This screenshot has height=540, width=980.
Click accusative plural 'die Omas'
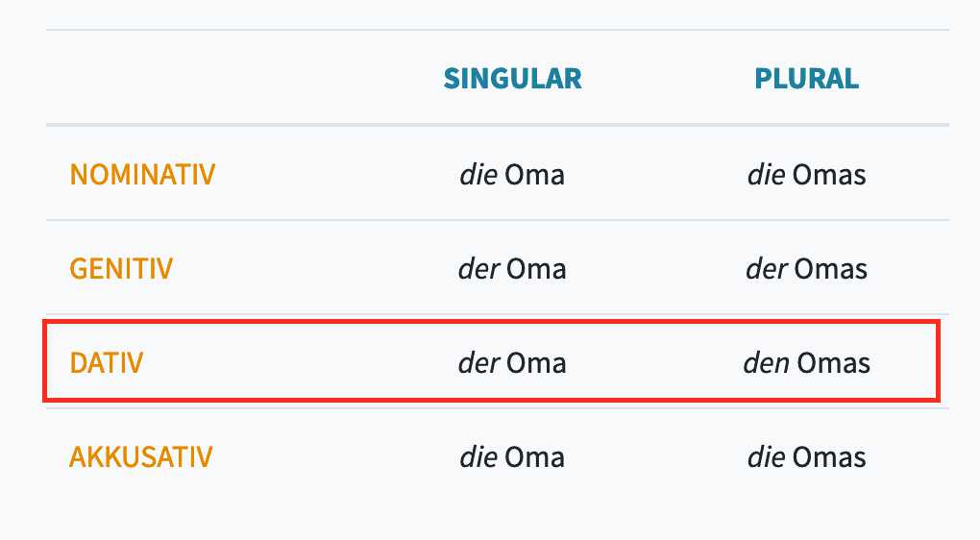click(x=807, y=456)
